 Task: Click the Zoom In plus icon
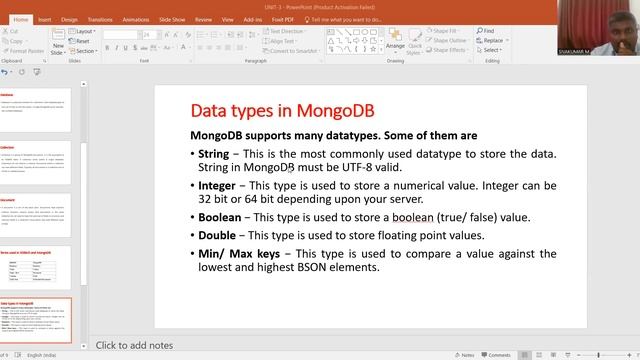click(629, 355)
